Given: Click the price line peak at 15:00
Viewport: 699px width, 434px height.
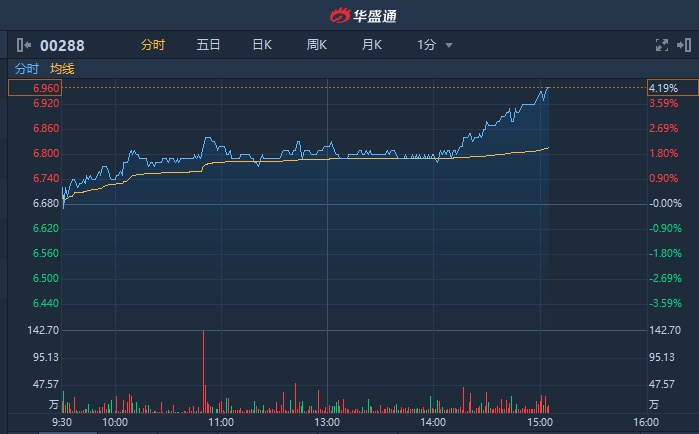Looking at the screenshot, I should point(547,89).
